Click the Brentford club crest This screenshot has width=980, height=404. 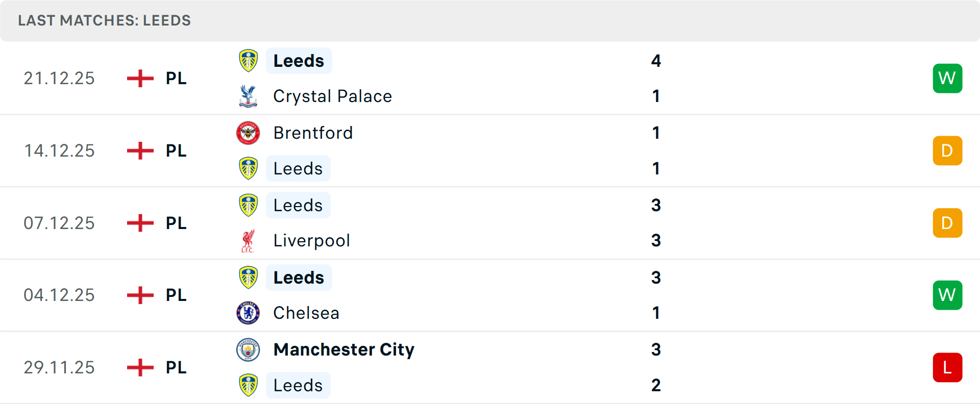pos(248,133)
